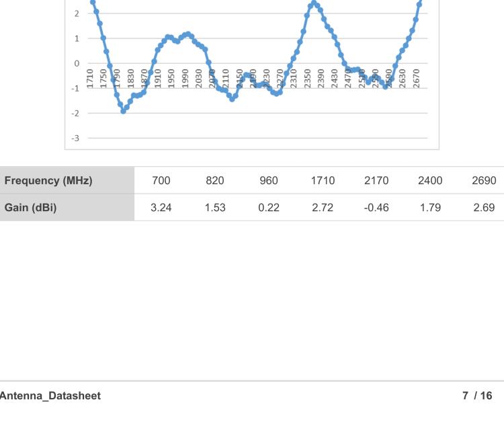Select the 700 frequency cell
This screenshot has width=504, height=437.
[x=161, y=180]
